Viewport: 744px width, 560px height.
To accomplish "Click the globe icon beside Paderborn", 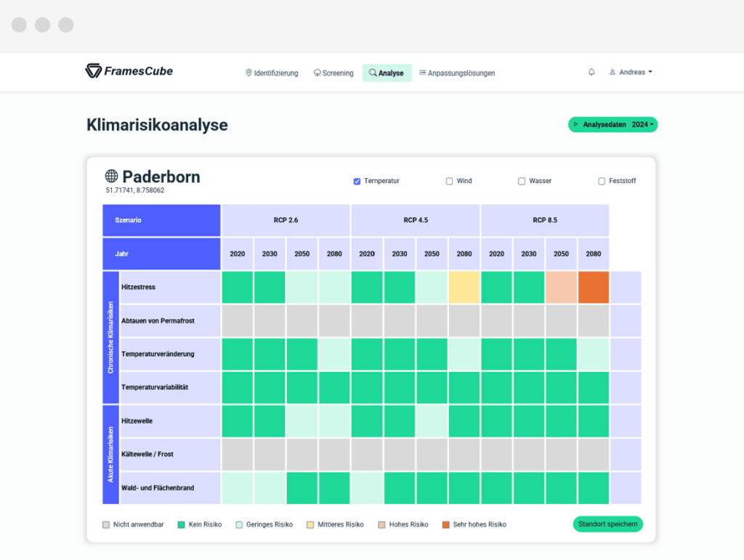I will (111, 176).
